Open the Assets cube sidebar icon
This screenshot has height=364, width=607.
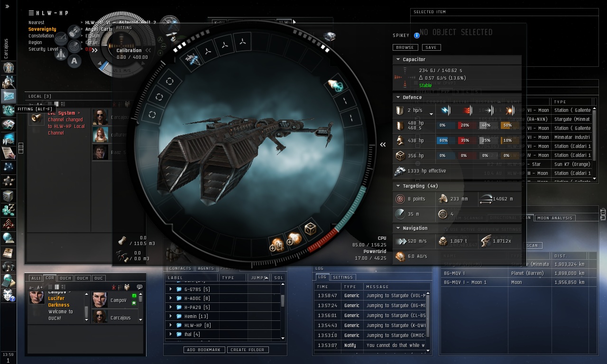(x=9, y=196)
